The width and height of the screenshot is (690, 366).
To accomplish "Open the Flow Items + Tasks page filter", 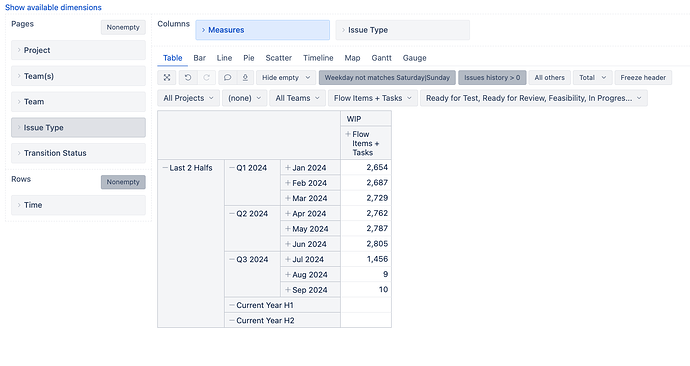I will (373, 98).
